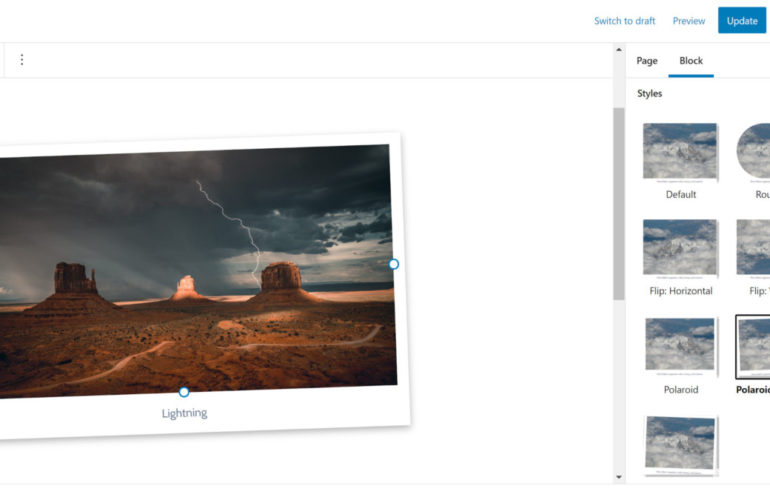Open the block options three-dot menu
770x500 pixels.
(x=22, y=60)
